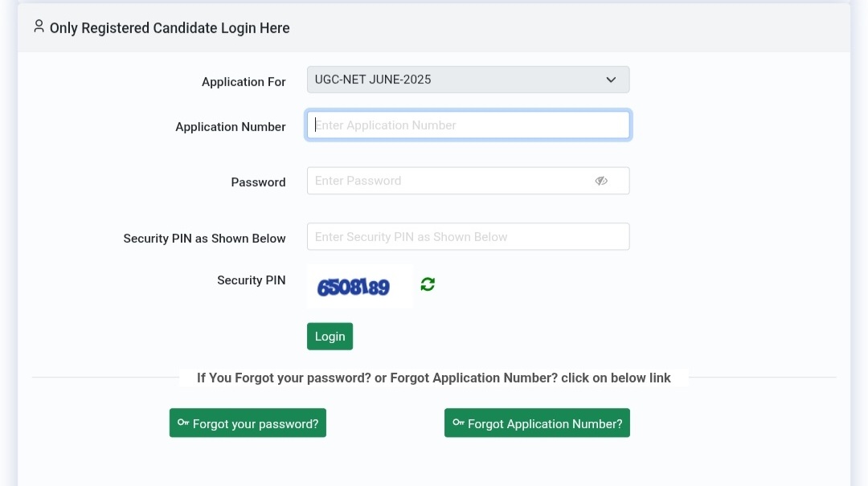
Task: Click the 6508189 captcha image
Action: [354, 287]
